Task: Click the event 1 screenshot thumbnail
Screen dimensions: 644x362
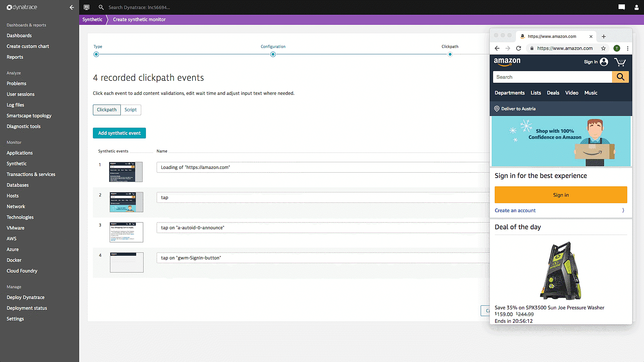Action: click(x=125, y=172)
